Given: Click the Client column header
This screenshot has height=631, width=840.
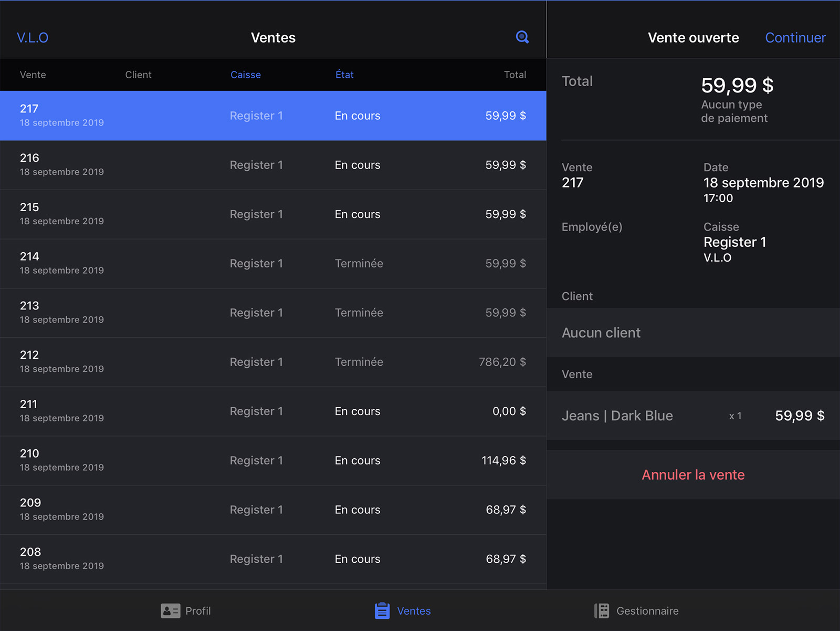Looking at the screenshot, I should pos(138,75).
